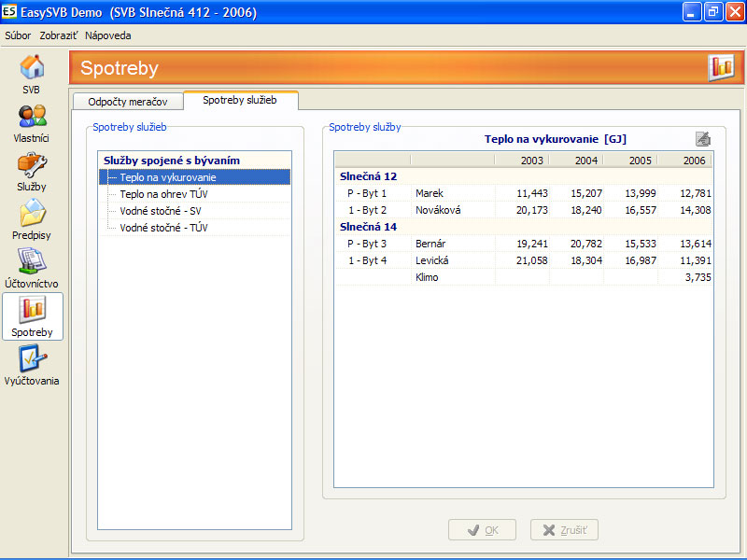Image resolution: width=747 pixels, height=560 pixels.
Task: Click the value 16,987 for Levická 2005
Action: [641, 260]
